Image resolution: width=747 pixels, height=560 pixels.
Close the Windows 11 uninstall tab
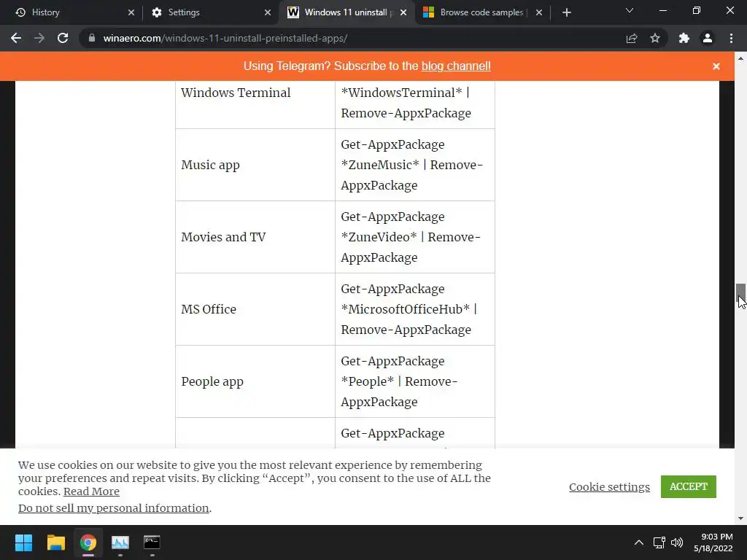tap(403, 12)
